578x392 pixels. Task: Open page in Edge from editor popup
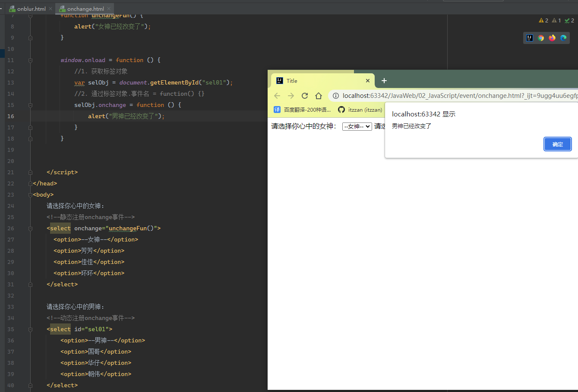click(x=563, y=38)
